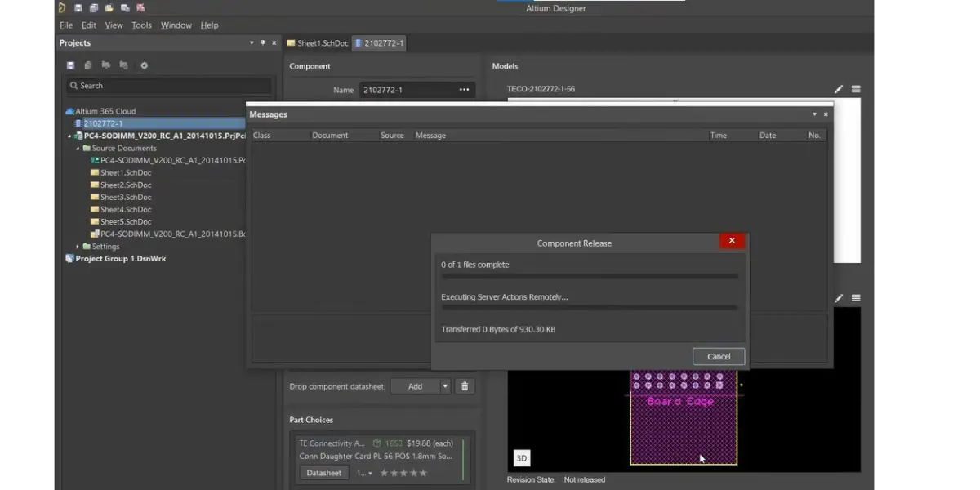The width and height of the screenshot is (980, 490).
Task: Open Sheet2.SchDoc in the project tree
Action: coord(121,185)
